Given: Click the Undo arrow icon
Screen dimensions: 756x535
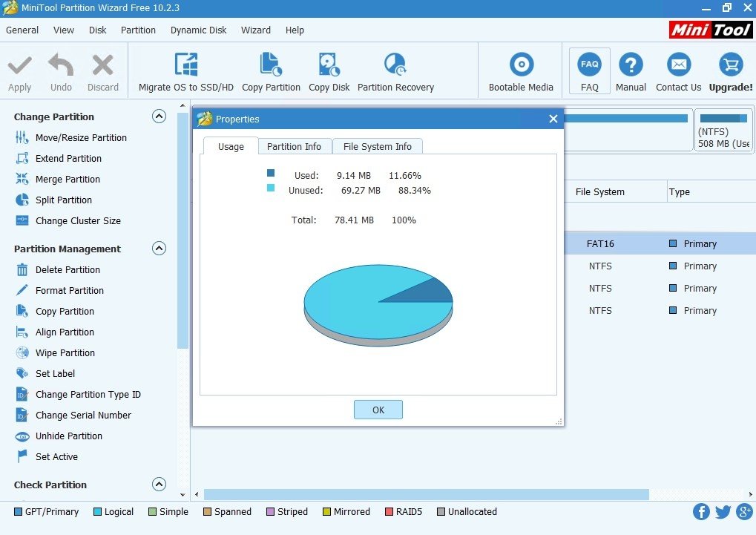Looking at the screenshot, I should pyautogui.click(x=61, y=65).
